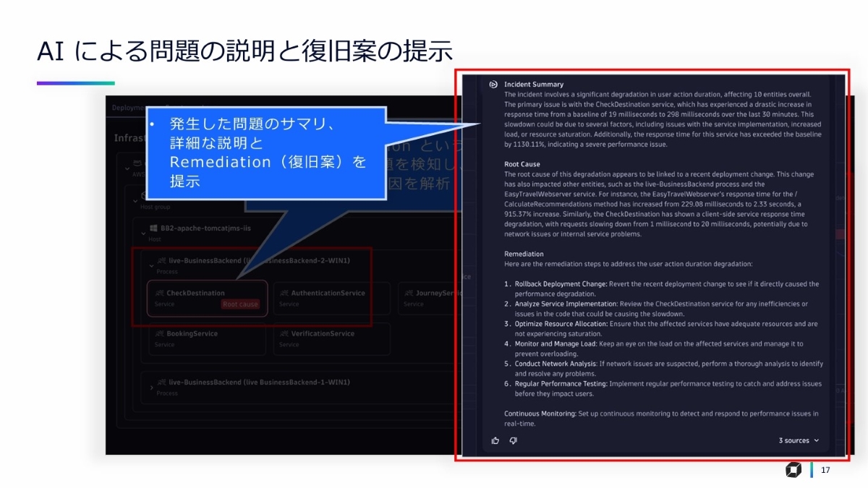Click the Continuous Monitoring paragraph
Screen dimensions: 868x488
coord(661,419)
